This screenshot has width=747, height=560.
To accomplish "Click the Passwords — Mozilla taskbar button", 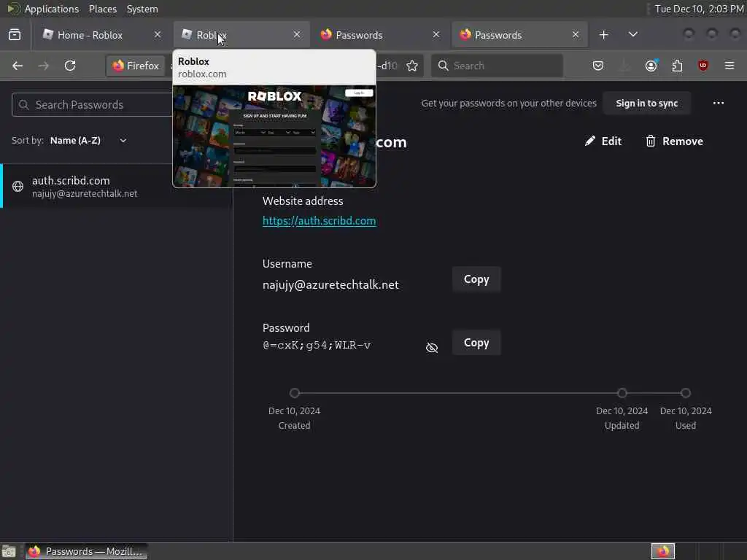I will [x=86, y=551].
